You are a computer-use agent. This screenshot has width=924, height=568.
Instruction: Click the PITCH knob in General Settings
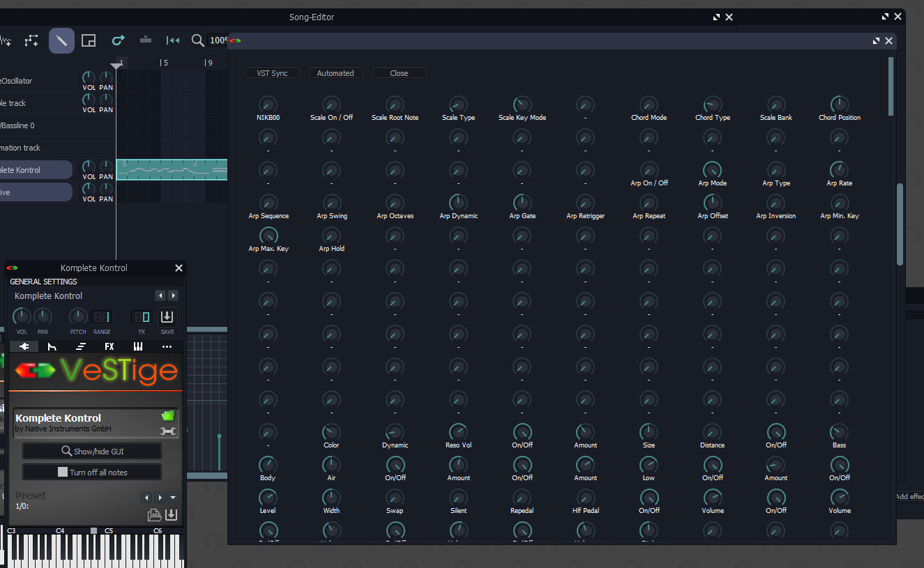78,317
